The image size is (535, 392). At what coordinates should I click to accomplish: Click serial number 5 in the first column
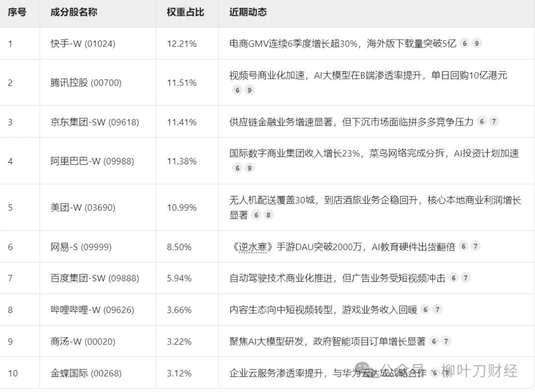pos(10,207)
